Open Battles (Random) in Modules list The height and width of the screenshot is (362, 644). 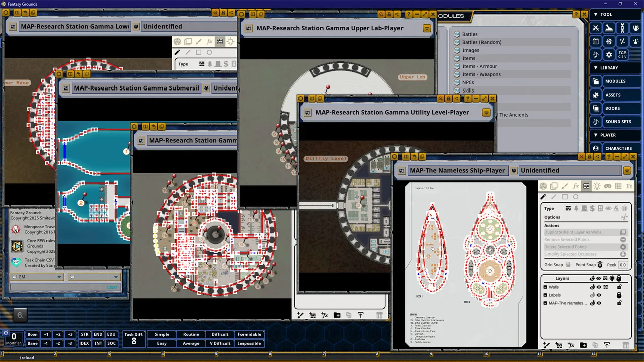point(481,42)
